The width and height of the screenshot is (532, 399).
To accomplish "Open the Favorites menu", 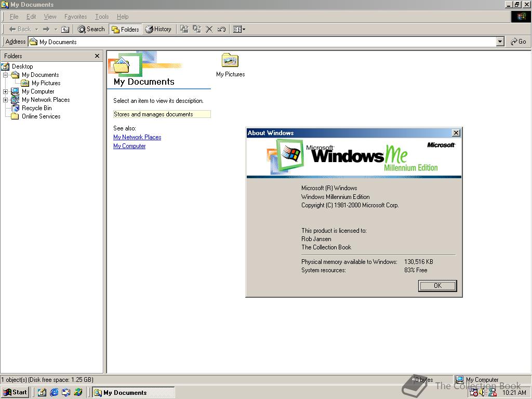I will pos(75,17).
